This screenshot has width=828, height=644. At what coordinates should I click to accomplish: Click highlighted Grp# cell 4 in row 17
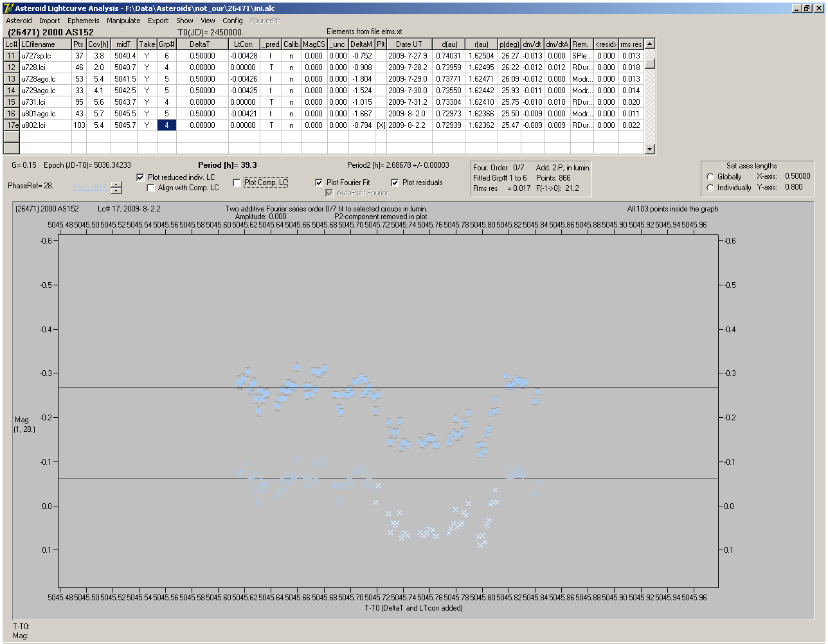(166, 125)
